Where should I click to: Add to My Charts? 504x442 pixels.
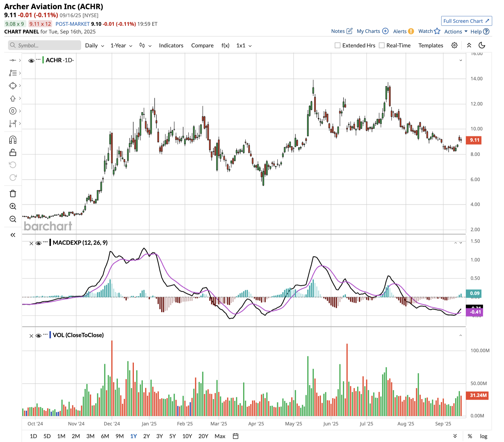tap(373, 31)
